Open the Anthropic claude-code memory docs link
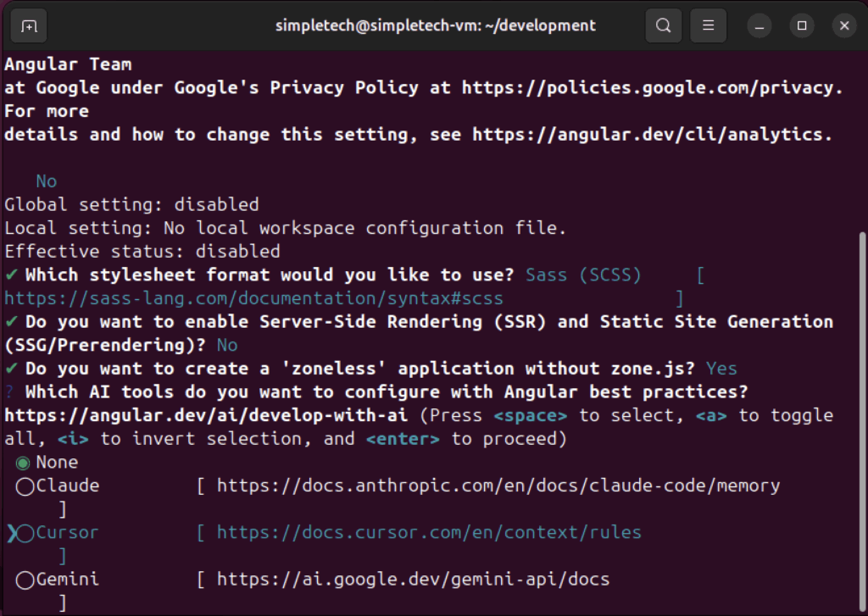This screenshot has height=616, width=868. pos(498,486)
